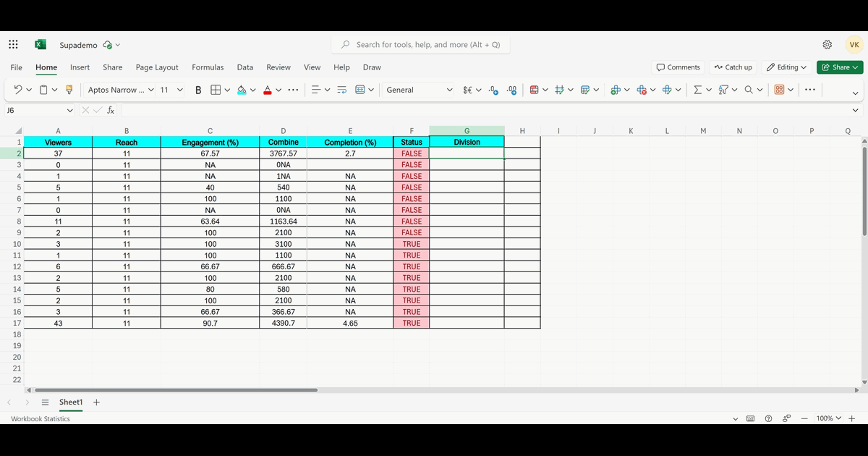
Task: Click the insert function fx icon
Action: pos(111,110)
